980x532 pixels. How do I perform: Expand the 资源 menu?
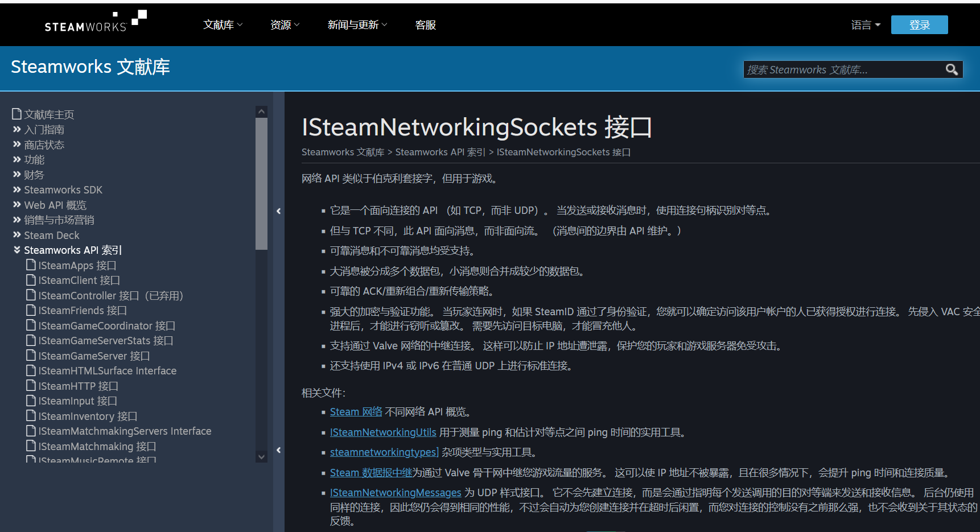pyautogui.click(x=284, y=24)
